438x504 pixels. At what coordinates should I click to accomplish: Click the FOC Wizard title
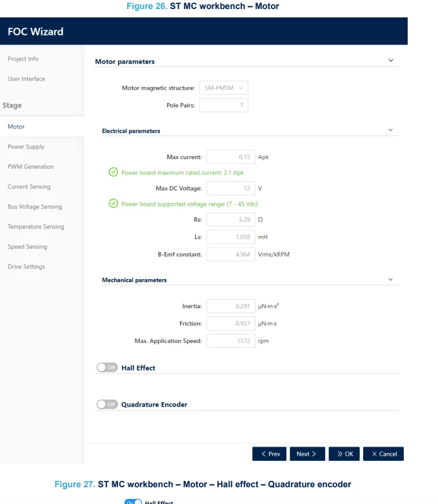click(x=35, y=32)
